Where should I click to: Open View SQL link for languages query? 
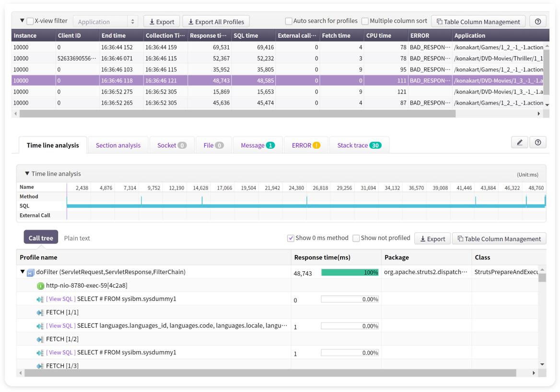click(x=61, y=326)
